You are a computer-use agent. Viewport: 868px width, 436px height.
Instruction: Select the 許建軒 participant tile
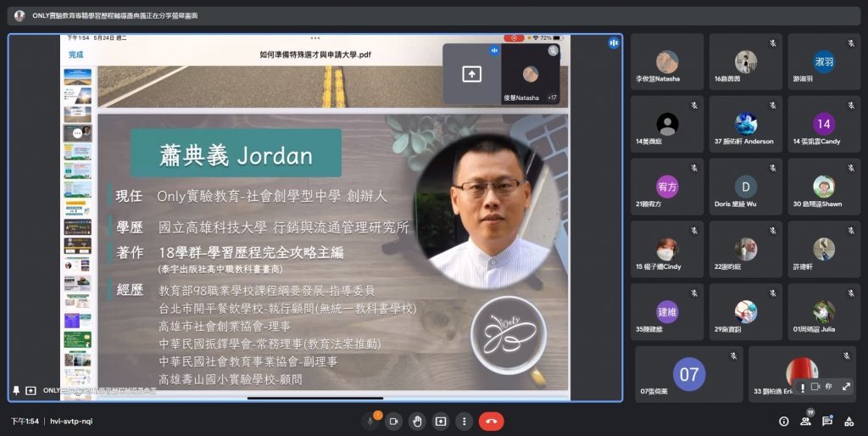pos(824,249)
